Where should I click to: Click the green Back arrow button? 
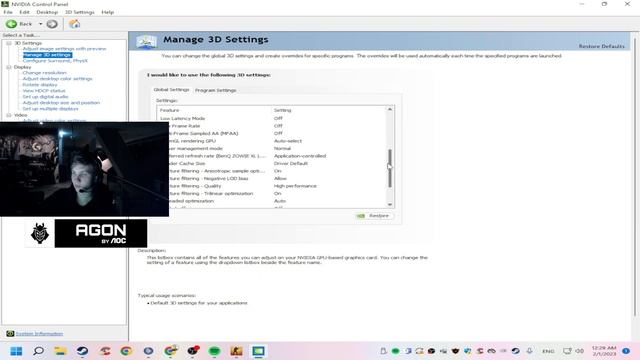point(11,24)
